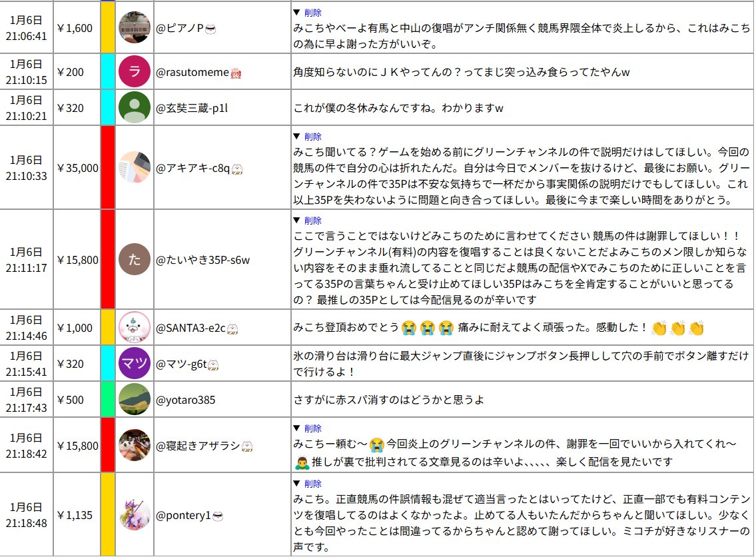The height and width of the screenshot is (559, 756).
Task: Click the purple マツ avatar
Action: [x=134, y=364]
